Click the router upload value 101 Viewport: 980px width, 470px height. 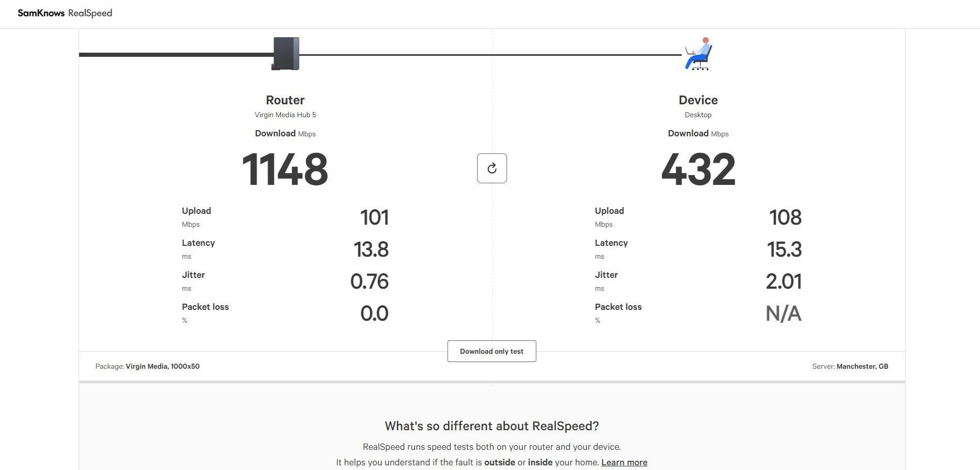(374, 217)
